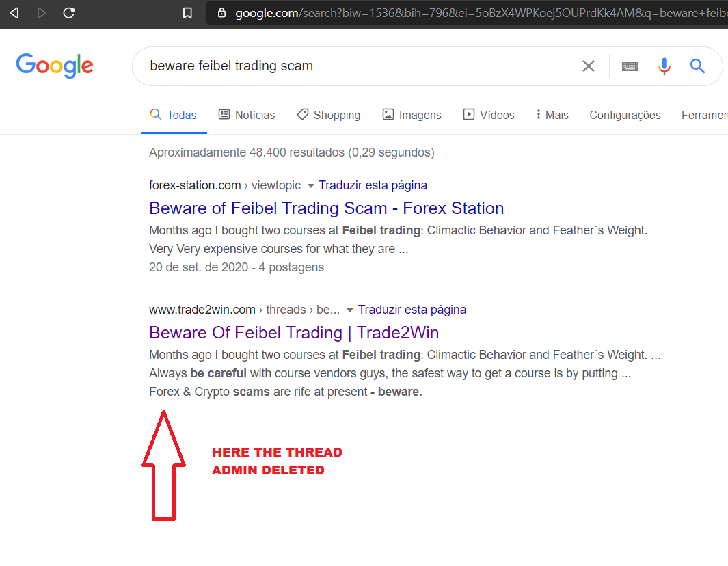This screenshot has width=728, height=566.
Task: Open 'Beware Of Feibel Trading | Trade2Win' result
Action: tap(294, 333)
